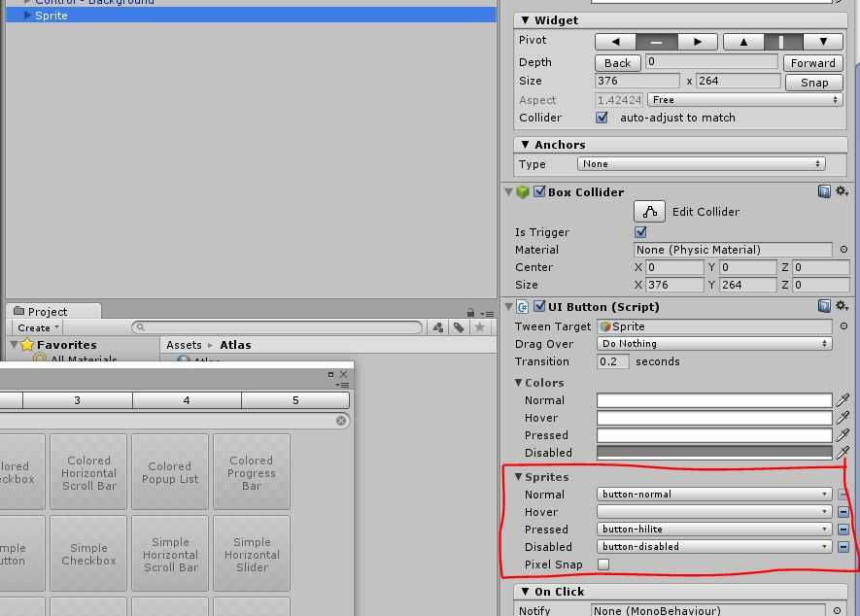This screenshot has width=860, height=616.
Task: Click Project search by type icon
Action: point(437,327)
